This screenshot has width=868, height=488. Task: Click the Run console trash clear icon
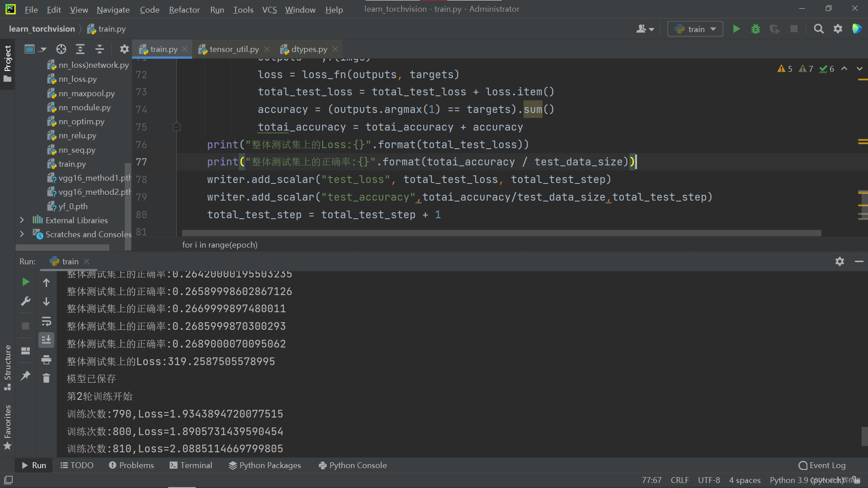(x=46, y=378)
